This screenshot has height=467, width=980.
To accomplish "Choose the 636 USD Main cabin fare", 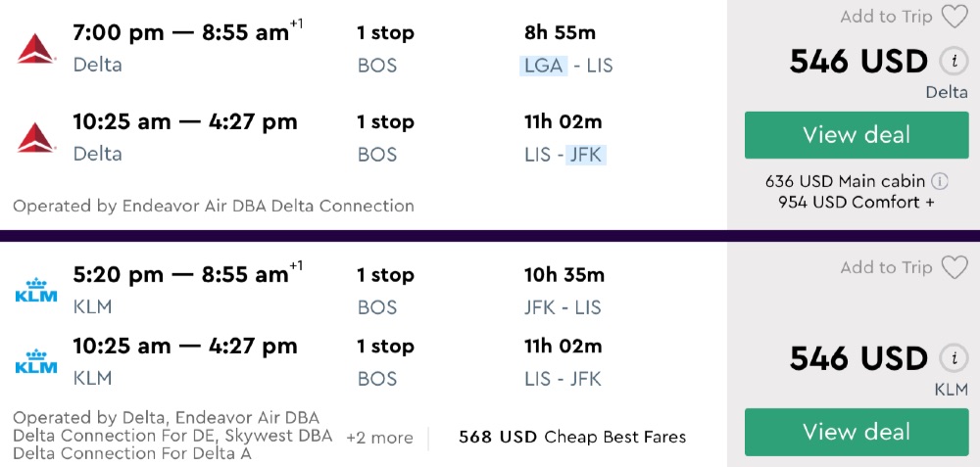I will point(845,181).
